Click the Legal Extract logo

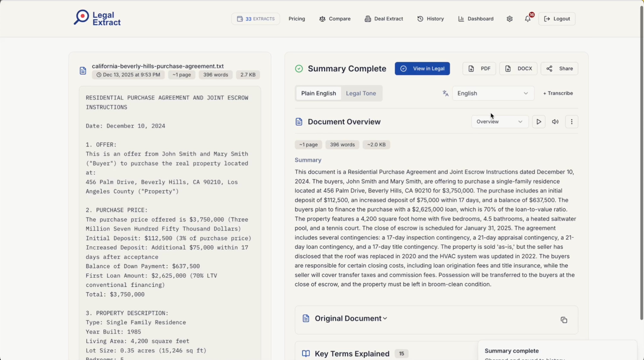[97, 18]
